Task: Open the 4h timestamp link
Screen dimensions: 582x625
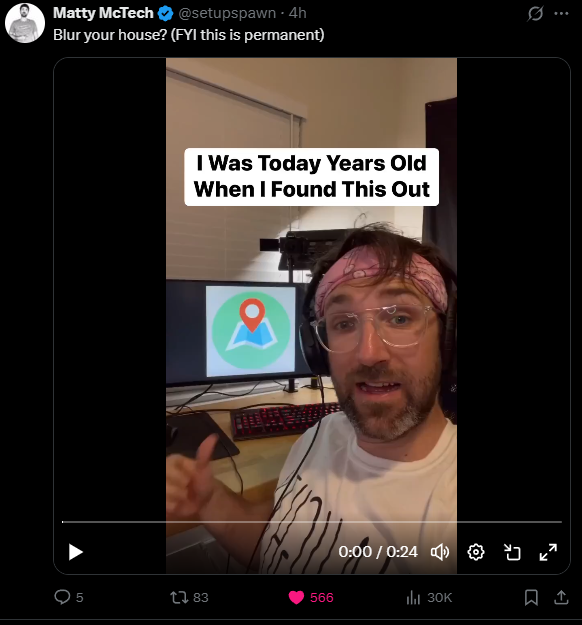Action: (297, 13)
